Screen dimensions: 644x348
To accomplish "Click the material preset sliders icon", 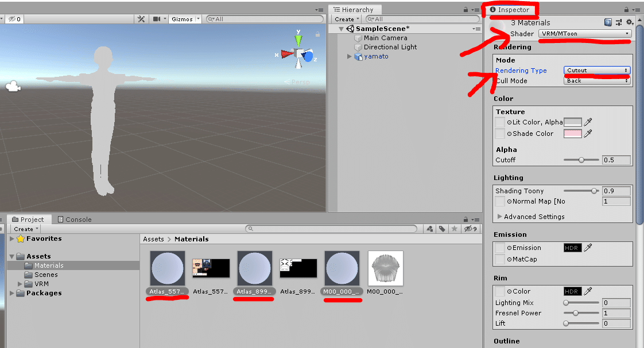I will (x=619, y=22).
